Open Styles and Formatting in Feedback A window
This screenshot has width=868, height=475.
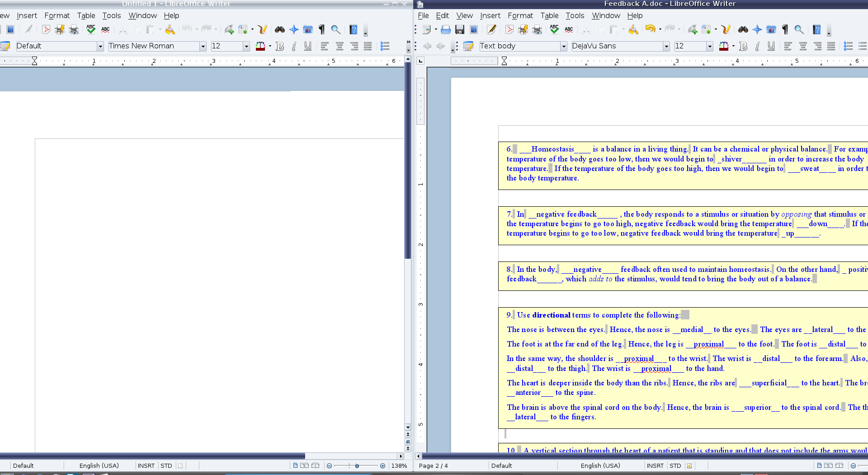coord(468,46)
